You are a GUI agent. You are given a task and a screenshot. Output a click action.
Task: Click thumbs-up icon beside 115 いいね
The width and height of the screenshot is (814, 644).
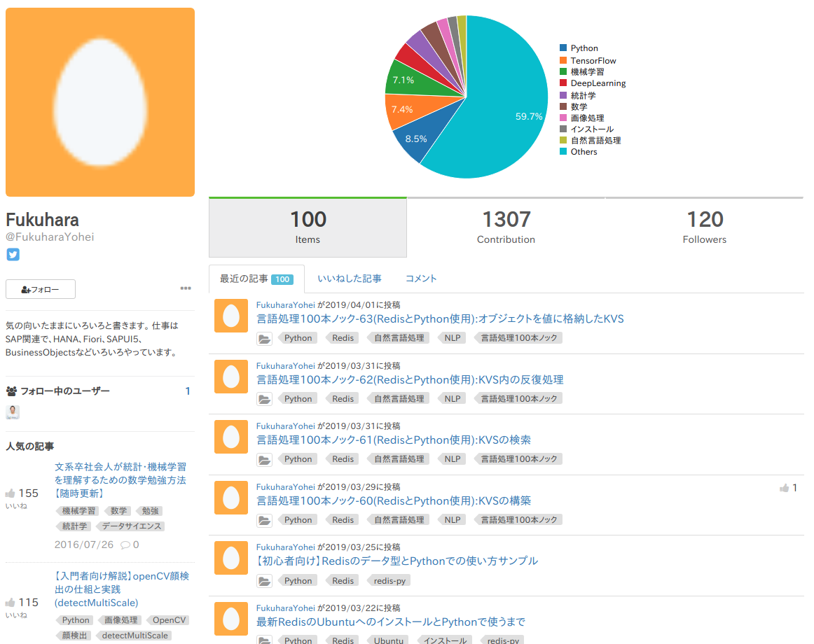coord(10,603)
